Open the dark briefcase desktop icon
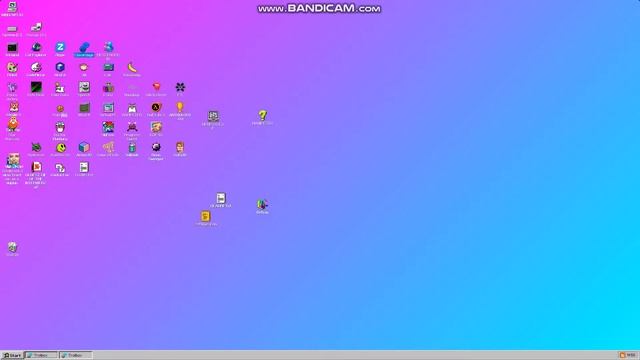 pyautogui.click(x=108, y=87)
